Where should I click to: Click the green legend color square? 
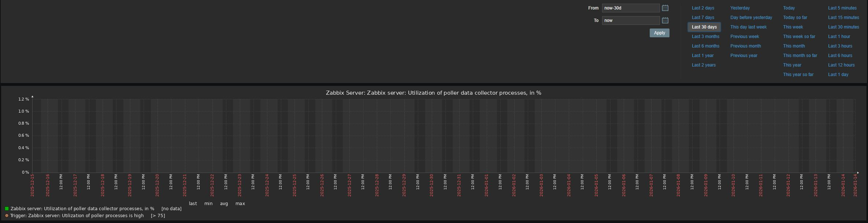coord(7,209)
